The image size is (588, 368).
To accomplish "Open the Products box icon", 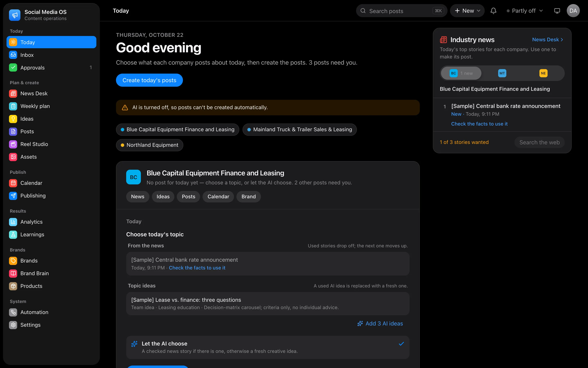I will tap(13, 286).
